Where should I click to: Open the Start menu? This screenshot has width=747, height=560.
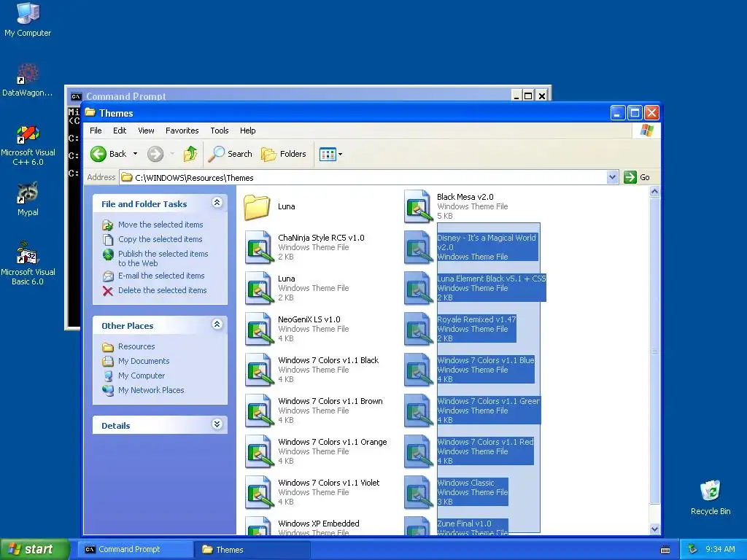tap(34, 550)
